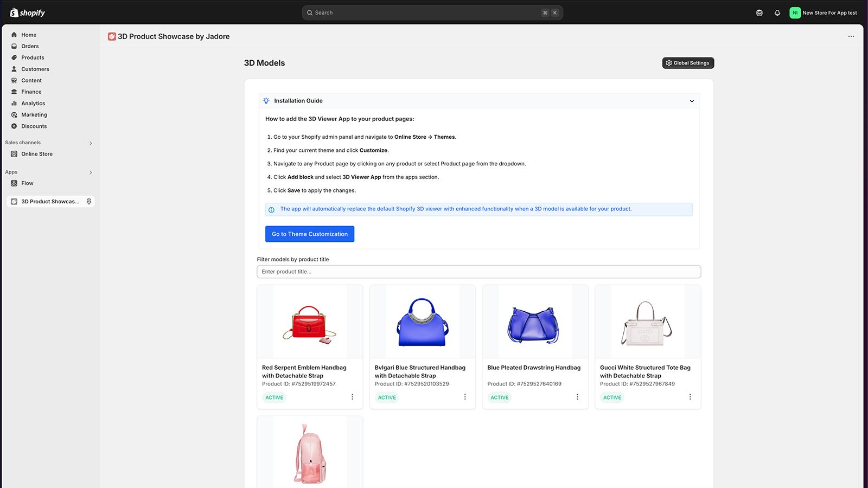The image size is (868, 488).
Task: Open Online Store sales channel
Action: [x=37, y=154]
